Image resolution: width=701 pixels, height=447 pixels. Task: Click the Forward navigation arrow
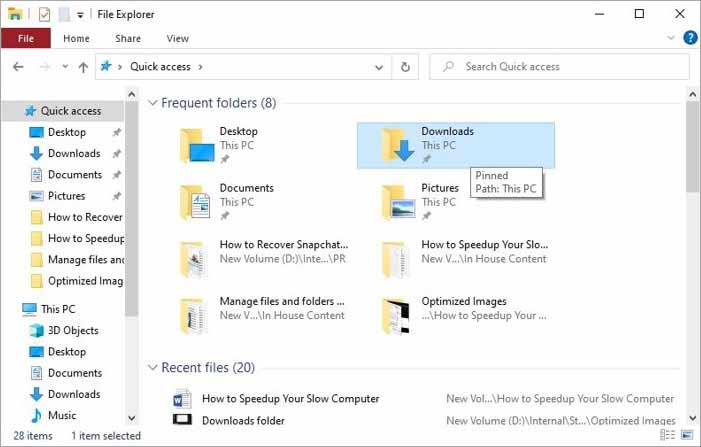[x=45, y=67]
